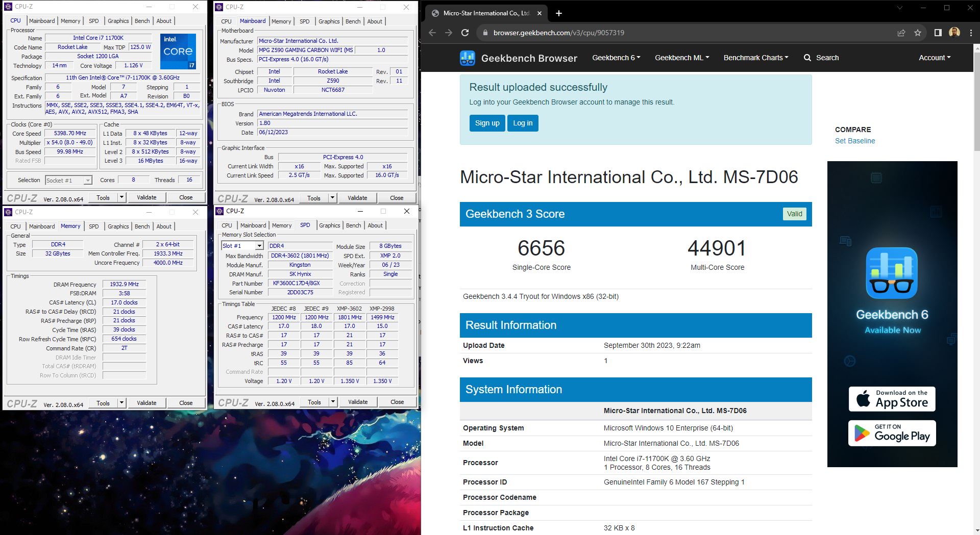Click the Valid badge on Geekbench 3 Score

(x=794, y=214)
